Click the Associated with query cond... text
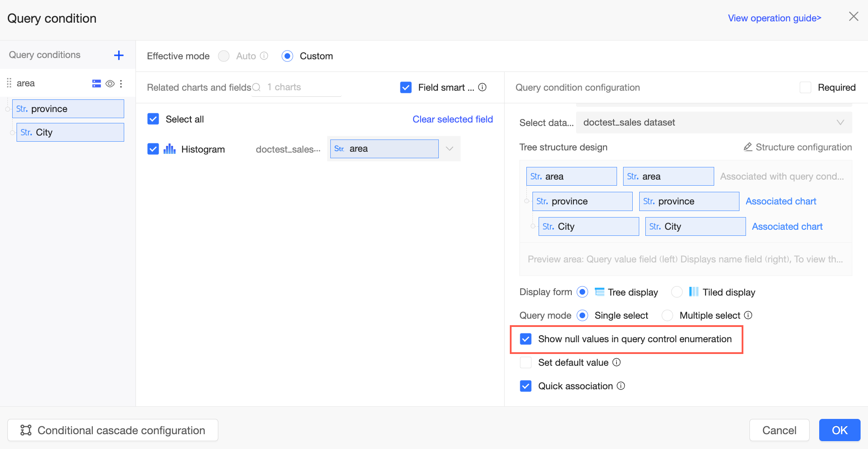The width and height of the screenshot is (868, 449). click(x=782, y=176)
